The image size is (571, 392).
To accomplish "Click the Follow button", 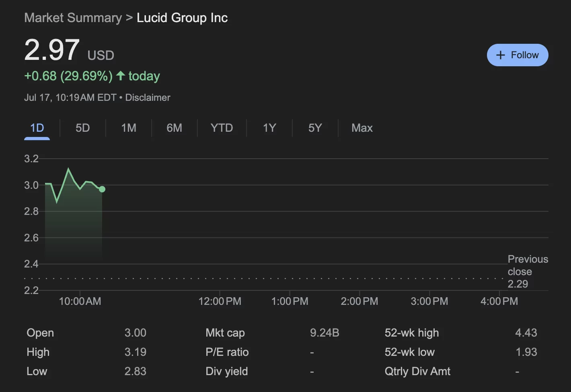I will tap(517, 55).
